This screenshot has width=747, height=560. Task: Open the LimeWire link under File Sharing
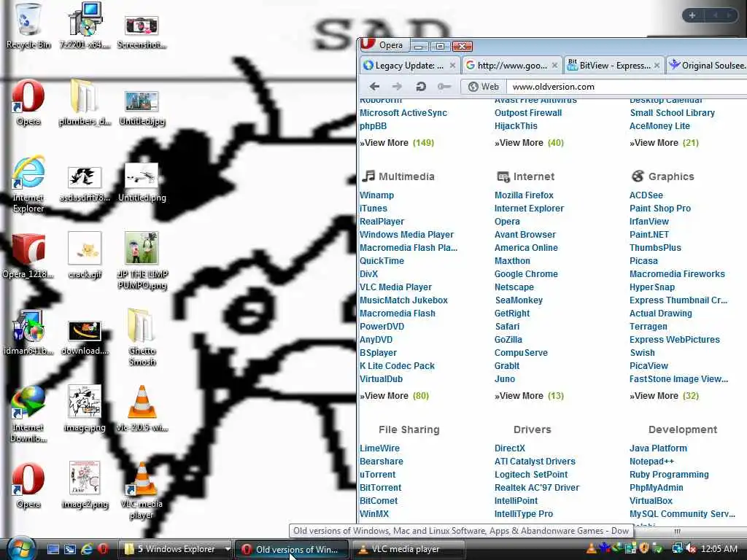pyautogui.click(x=379, y=448)
